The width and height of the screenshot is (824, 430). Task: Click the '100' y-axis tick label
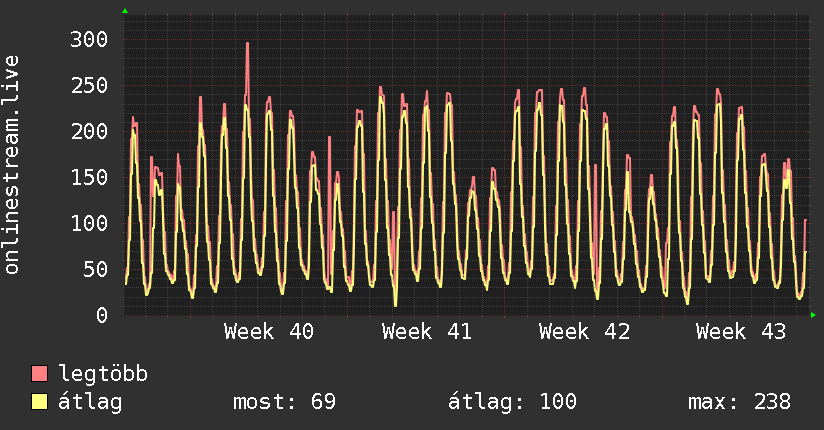89,223
